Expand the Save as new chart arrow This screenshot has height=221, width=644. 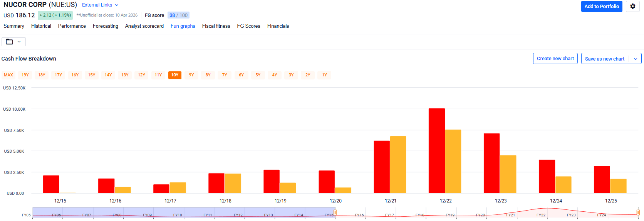coord(635,59)
